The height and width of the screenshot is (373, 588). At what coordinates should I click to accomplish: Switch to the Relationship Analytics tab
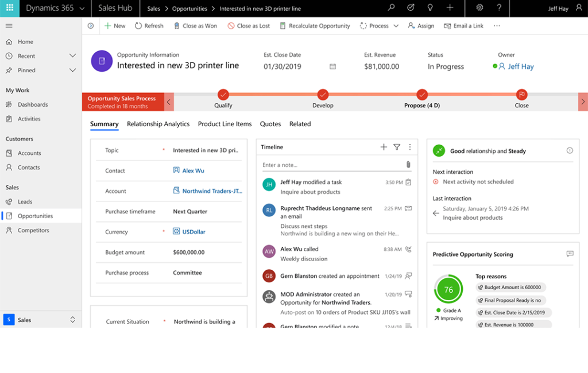point(158,124)
